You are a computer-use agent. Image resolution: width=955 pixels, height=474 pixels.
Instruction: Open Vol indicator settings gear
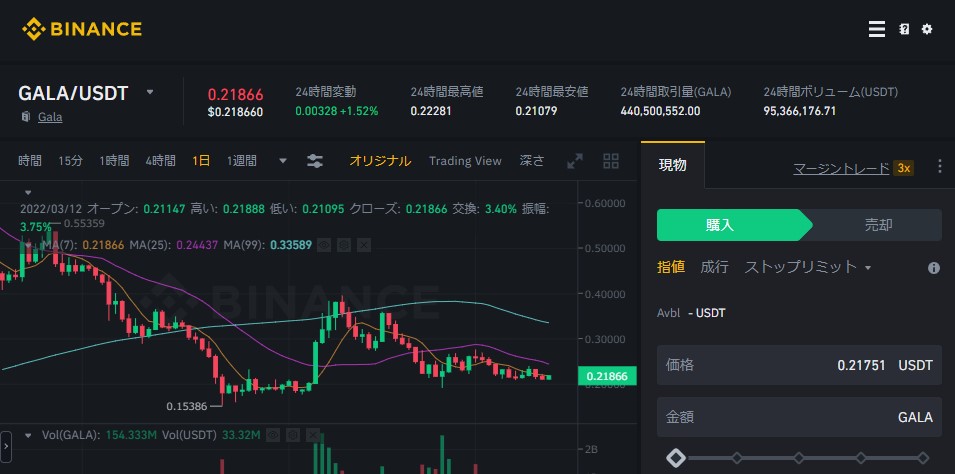pos(292,435)
